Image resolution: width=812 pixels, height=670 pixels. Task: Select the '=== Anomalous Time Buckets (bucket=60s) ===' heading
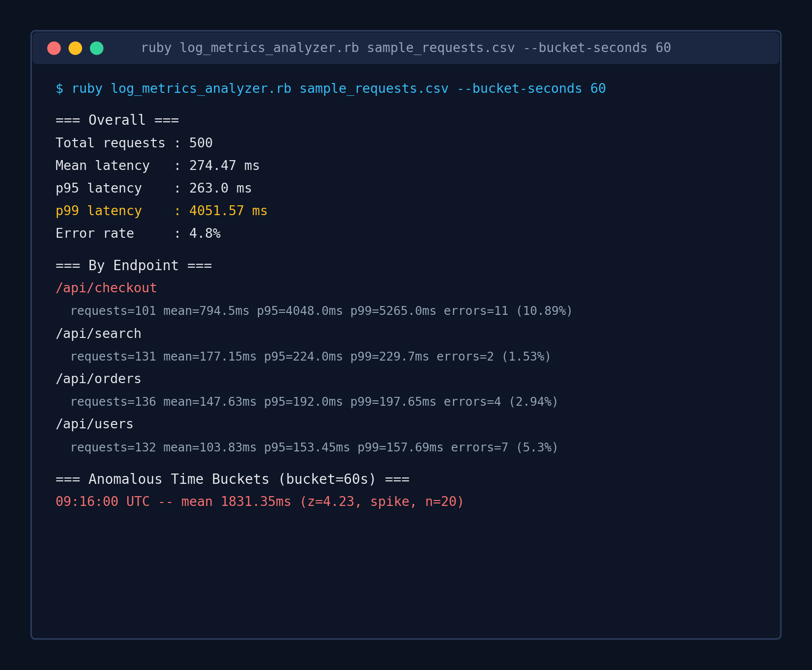(232, 479)
